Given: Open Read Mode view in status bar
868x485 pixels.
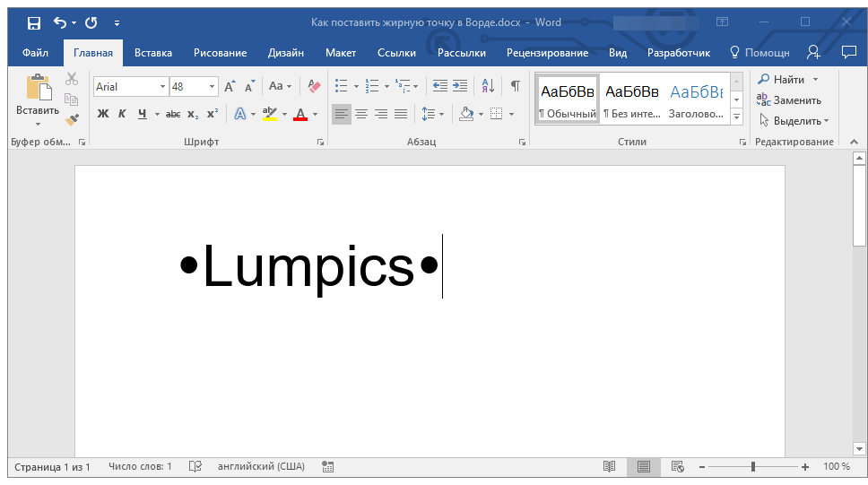Looking at the screenshot, I should coord(609,467).
